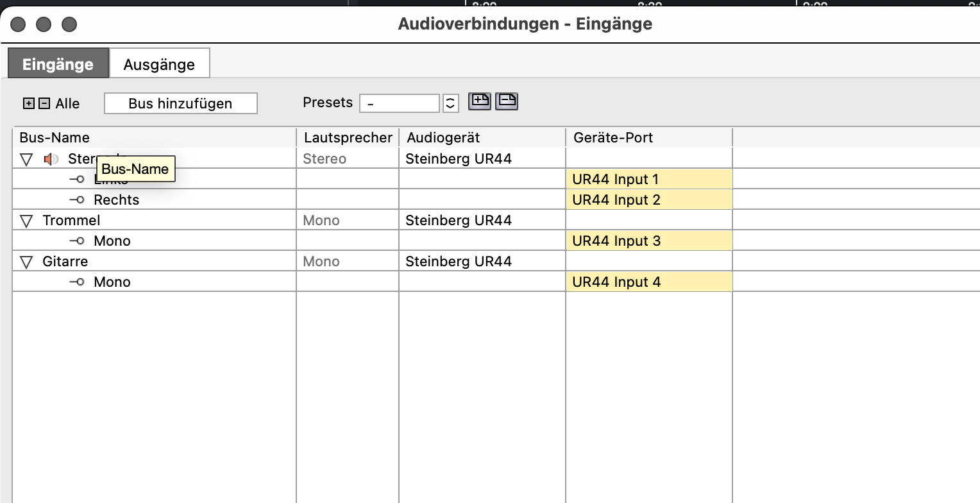The width and height of the screenshot is (980, 503).
Task: Switch to the Ausgänge tab
Action: (x=159, y=64)
